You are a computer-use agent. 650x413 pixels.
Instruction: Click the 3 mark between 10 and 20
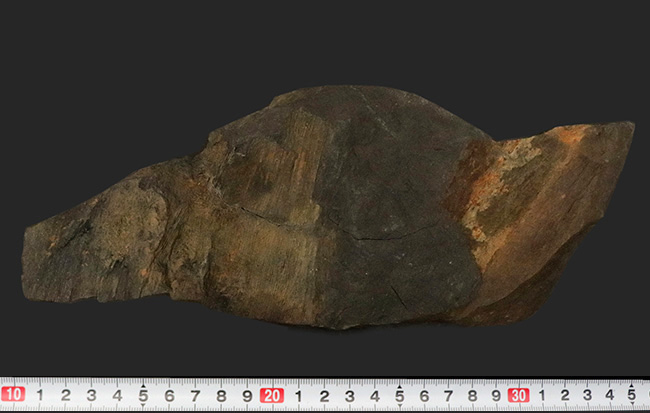coord(92,396)
